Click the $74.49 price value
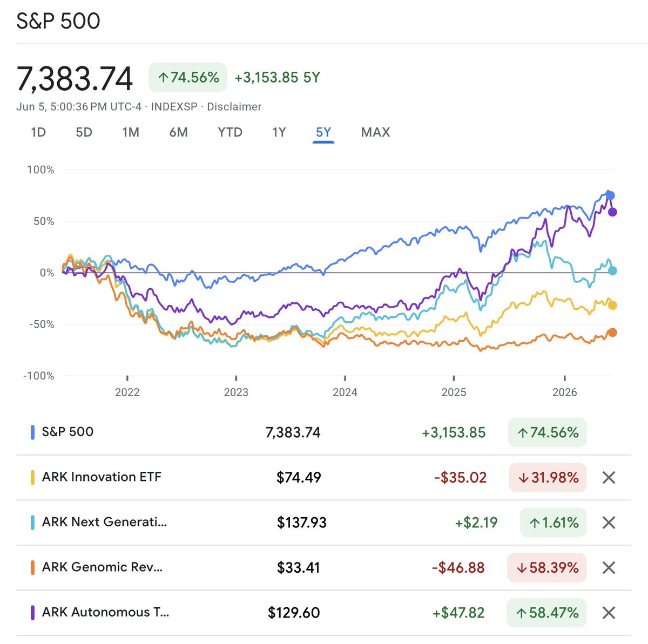 click(x=299, y=478)
